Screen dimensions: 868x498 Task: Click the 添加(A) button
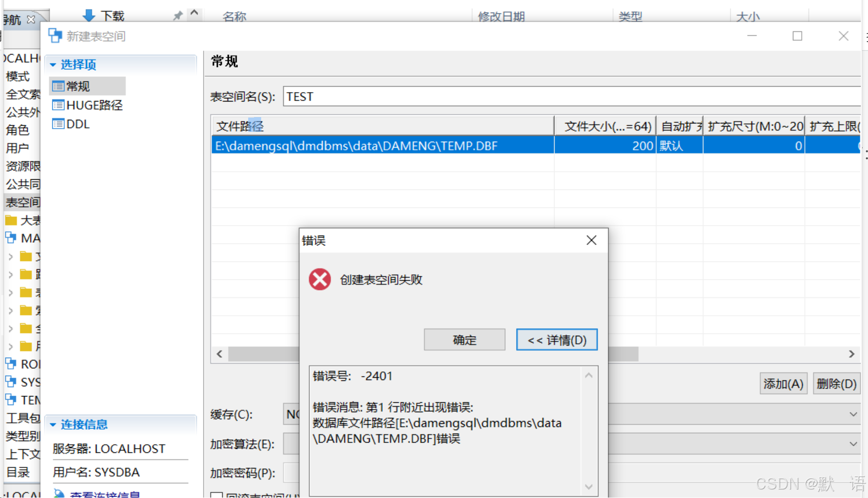click(783, 383)
